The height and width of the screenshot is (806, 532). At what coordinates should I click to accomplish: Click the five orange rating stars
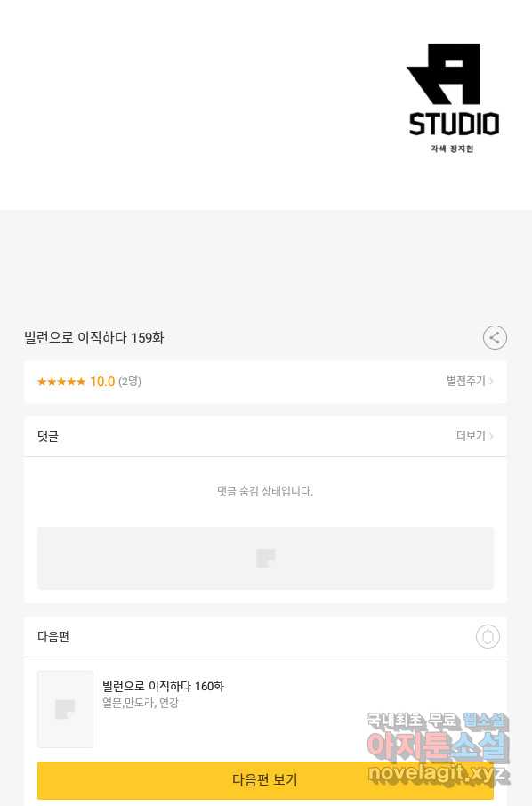click(61, 382)
